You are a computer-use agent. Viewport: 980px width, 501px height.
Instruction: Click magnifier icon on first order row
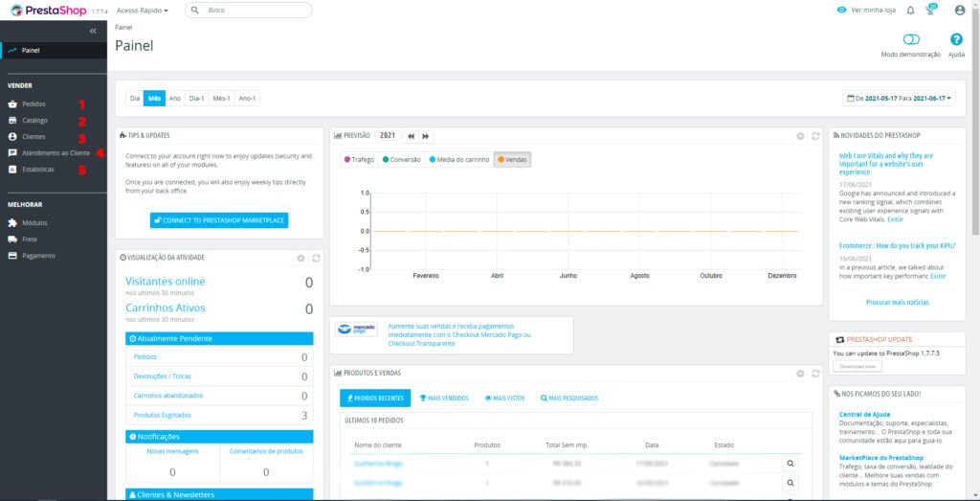[x=791, y=462]
